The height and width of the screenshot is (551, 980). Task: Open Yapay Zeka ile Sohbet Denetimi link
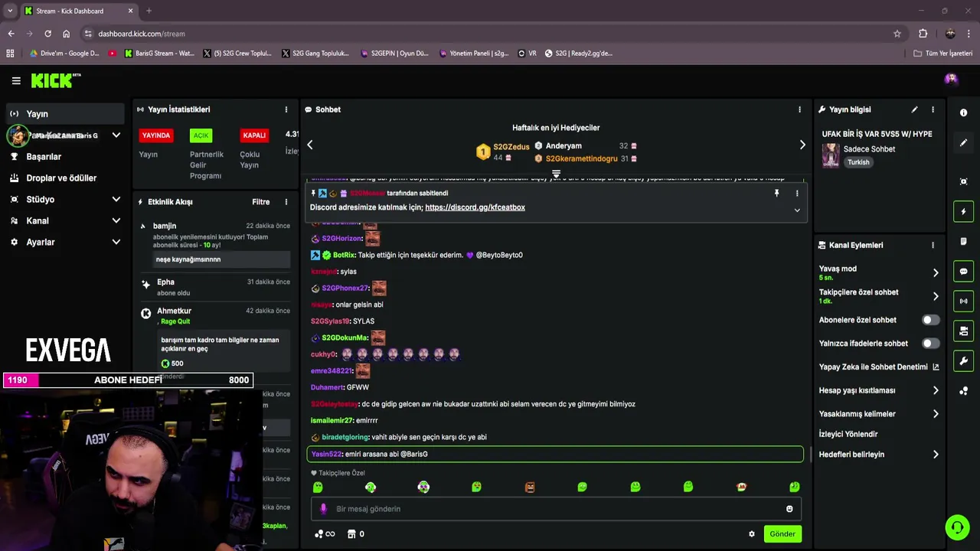879,367
